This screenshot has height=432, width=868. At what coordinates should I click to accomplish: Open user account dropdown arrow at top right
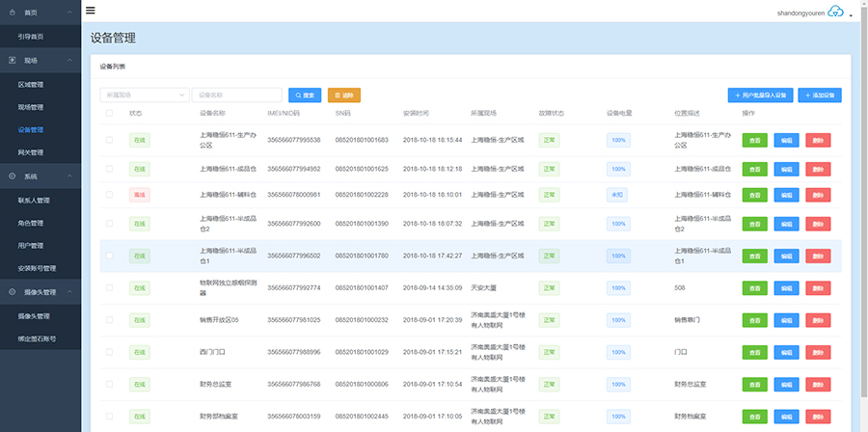point(851,15)
